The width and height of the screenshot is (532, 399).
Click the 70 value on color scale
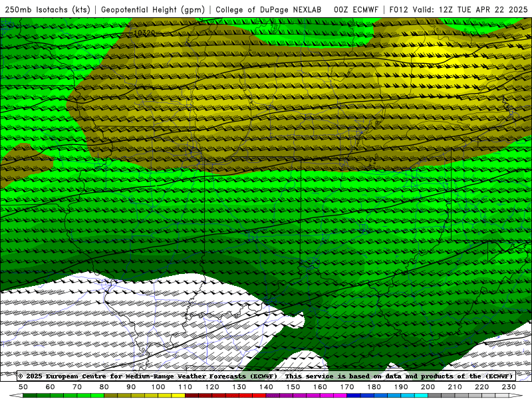pos(77,387)
